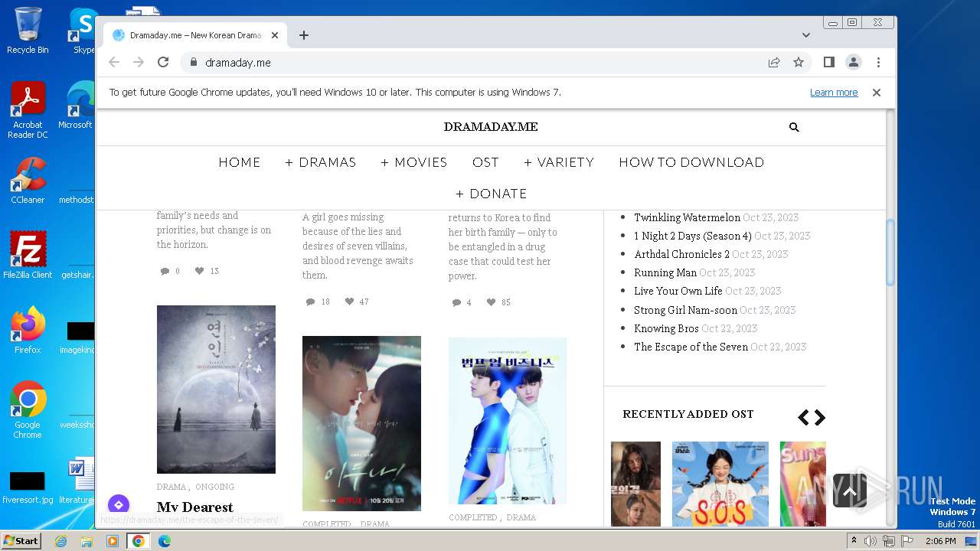Screen dimensions: 980x551
Task: Open the My Dearest poster thumbnail
Action: click(216, 390)
